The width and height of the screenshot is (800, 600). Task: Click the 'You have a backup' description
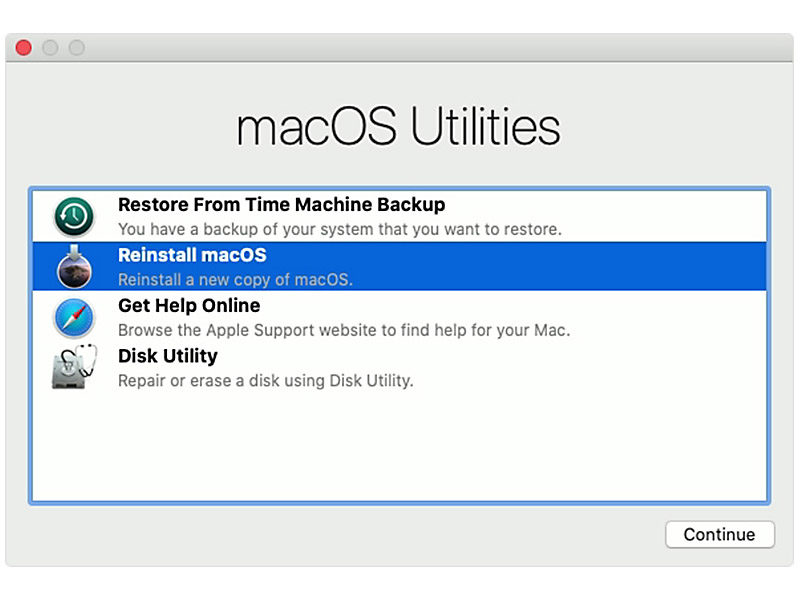click(339, 229)
